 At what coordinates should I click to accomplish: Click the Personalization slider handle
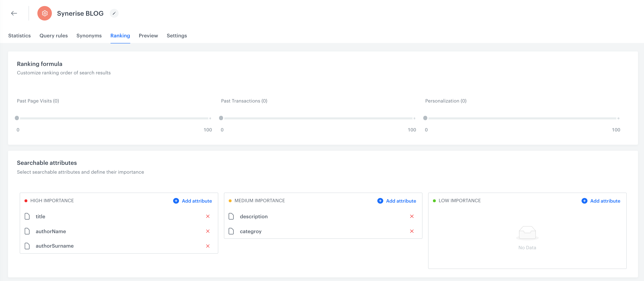pos(425,118)
